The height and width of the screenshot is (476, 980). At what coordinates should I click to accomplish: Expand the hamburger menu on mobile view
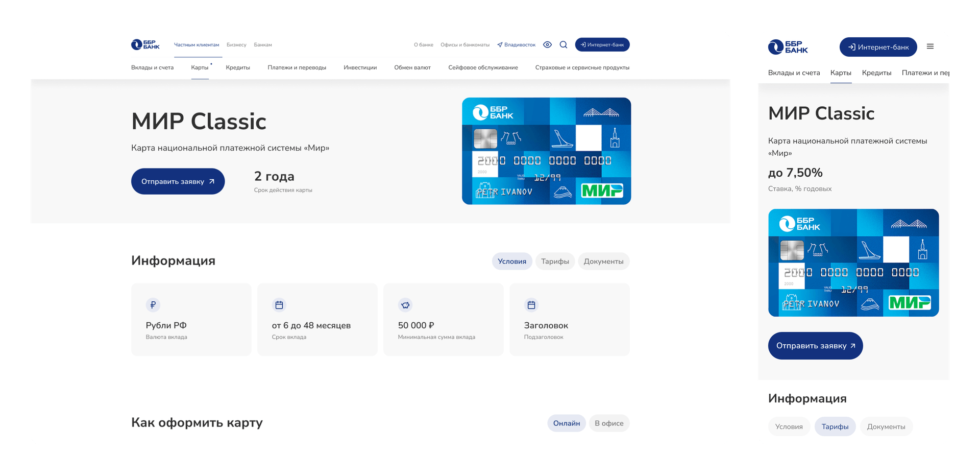click(930, 46)
